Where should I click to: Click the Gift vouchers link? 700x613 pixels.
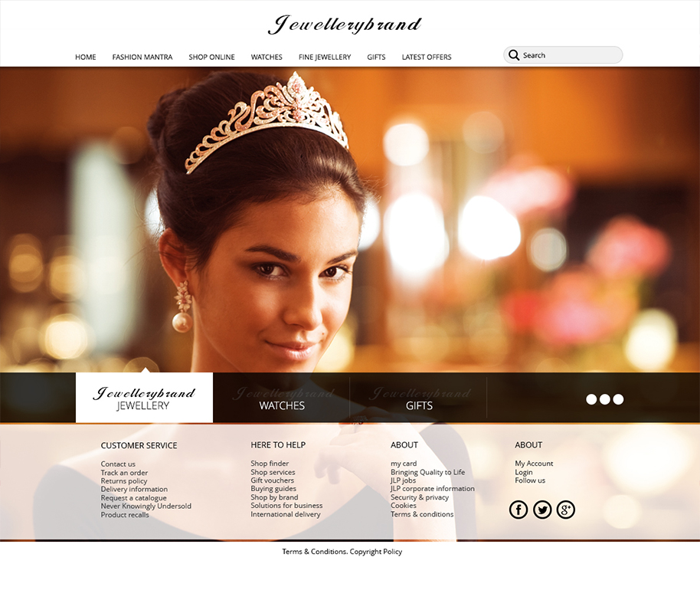(x=273, y=480)
